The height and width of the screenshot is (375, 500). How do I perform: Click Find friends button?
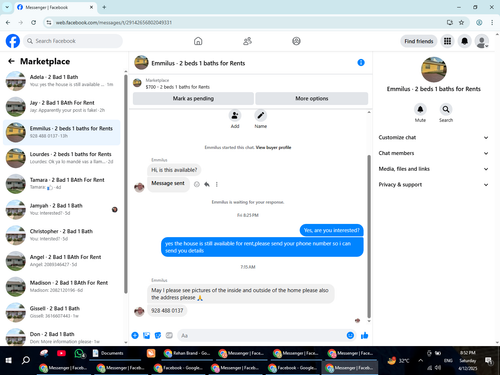tap(419, 41)
